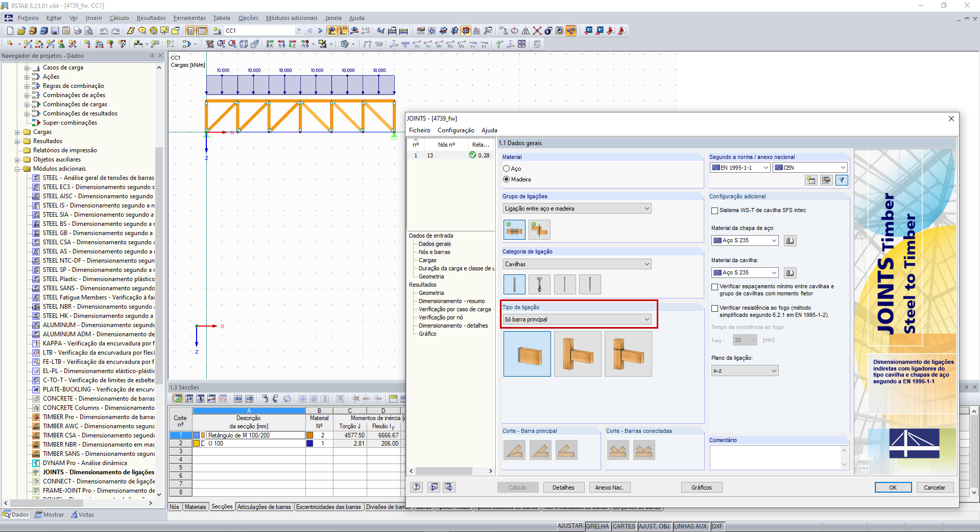Click the Anexo Nac. button

pos(609,488)
